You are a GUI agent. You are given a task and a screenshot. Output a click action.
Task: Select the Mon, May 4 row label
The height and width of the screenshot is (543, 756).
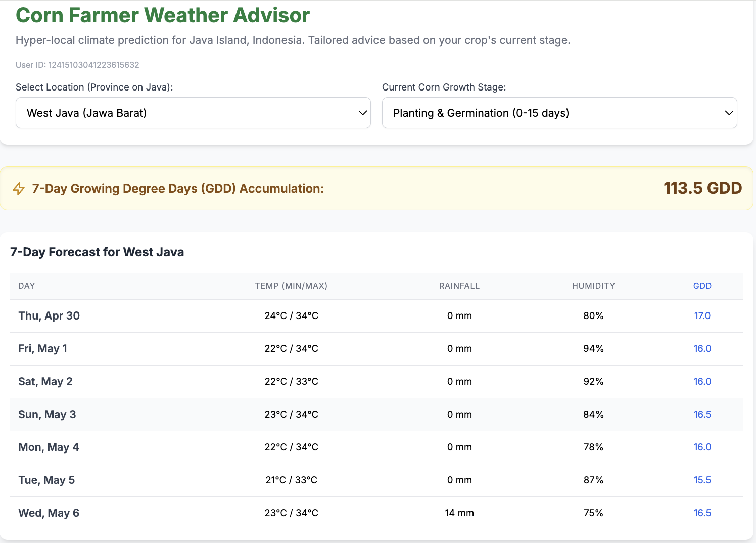tap(49, 447)
